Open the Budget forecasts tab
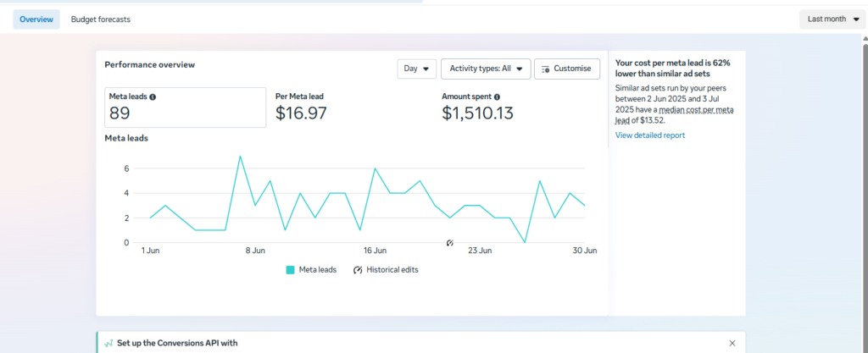Image resolution: width=868 pixels, height=353 pixels. (x=101, y=19)
